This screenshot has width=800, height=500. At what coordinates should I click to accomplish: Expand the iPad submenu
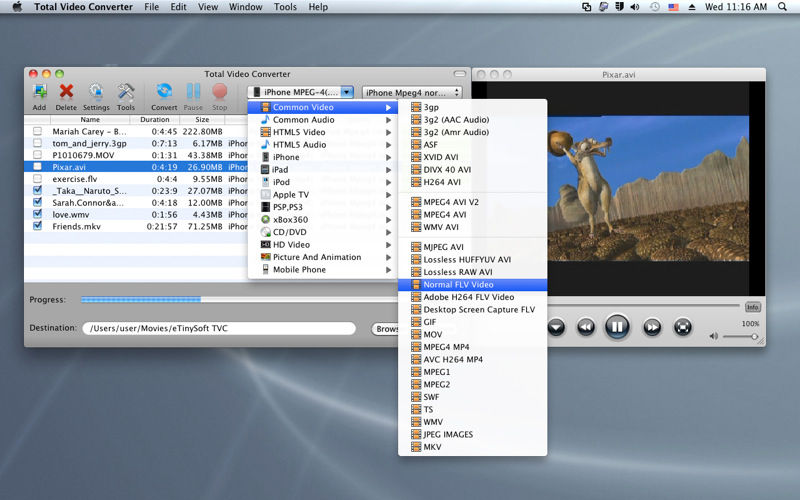[x=322, y=169]
